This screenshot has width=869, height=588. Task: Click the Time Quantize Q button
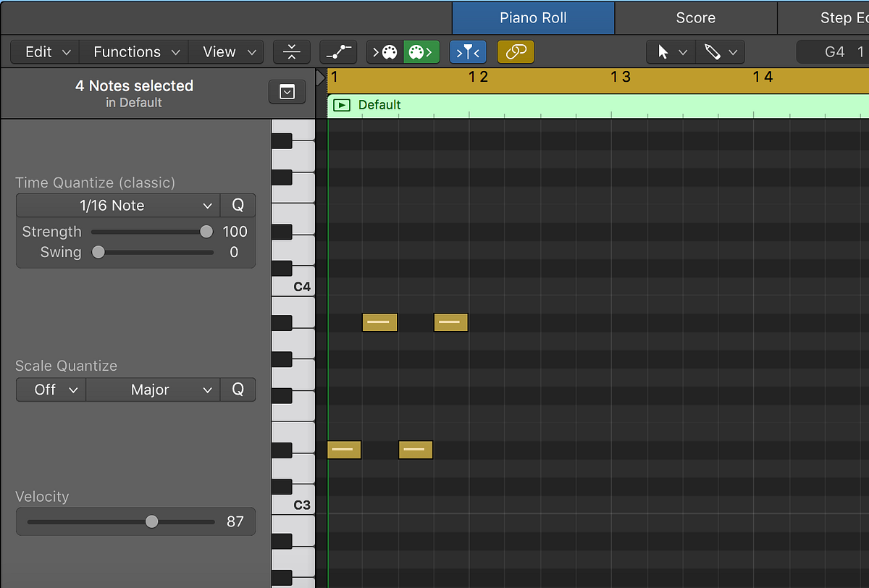[238, 206]
